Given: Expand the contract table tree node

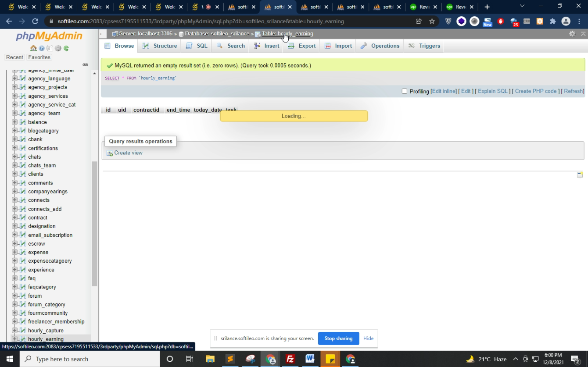Looking at the screenshot, I should (x=14, y=217).
